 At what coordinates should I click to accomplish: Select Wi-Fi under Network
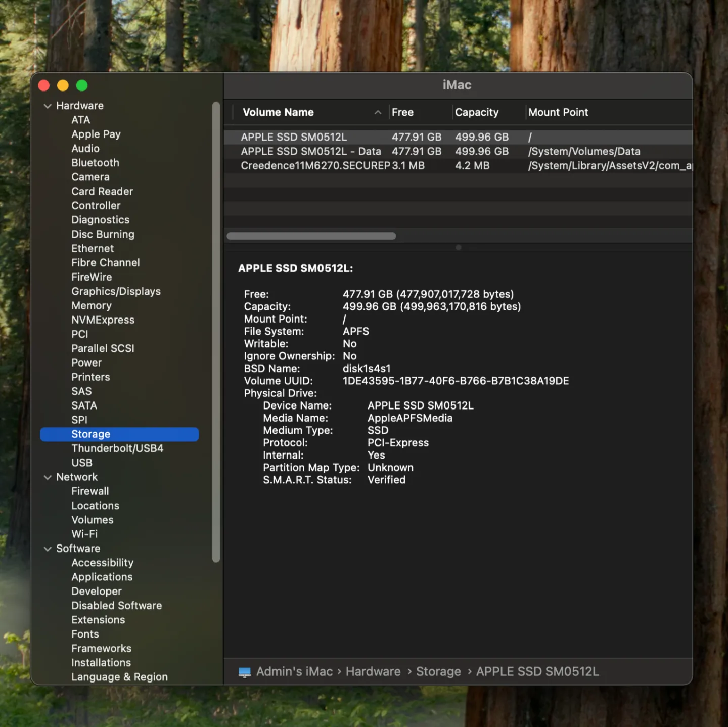pos(84,534)
